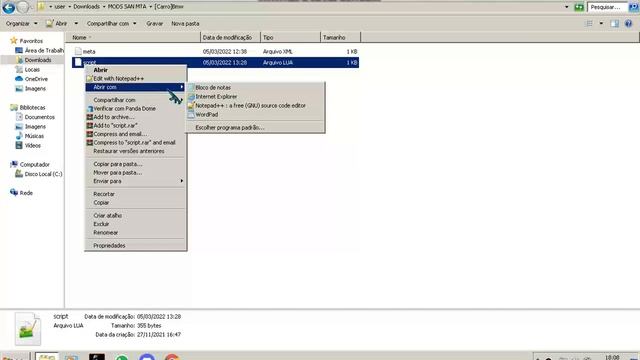The image size is (640, 360).
Task: Click Rede network icon
Action: pyautogui.click(x=14, y=192)
